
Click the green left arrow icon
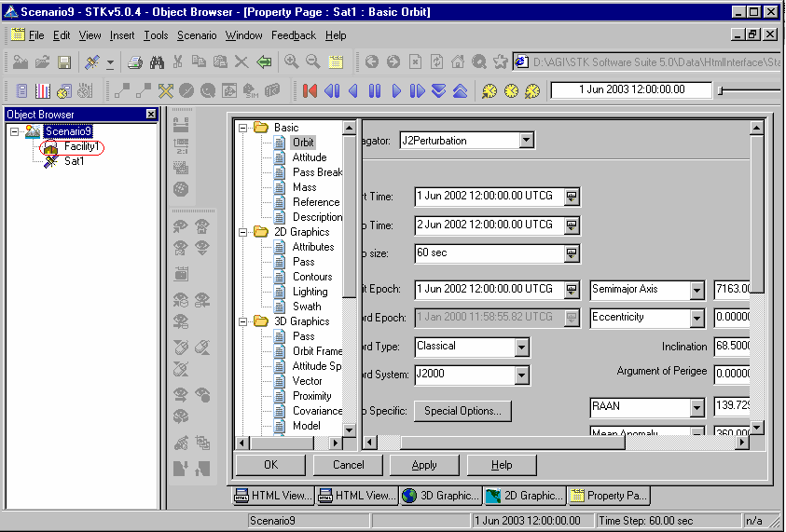click(x=264, y=62)
